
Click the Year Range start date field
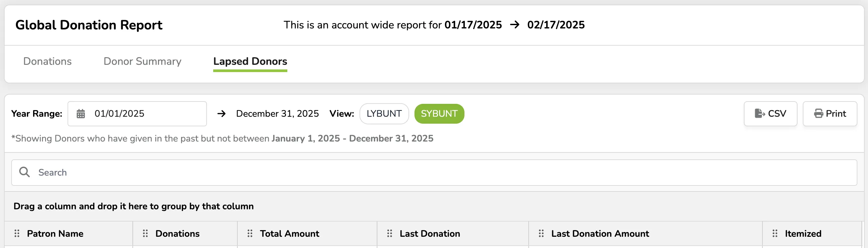click(x=137, y=114)
